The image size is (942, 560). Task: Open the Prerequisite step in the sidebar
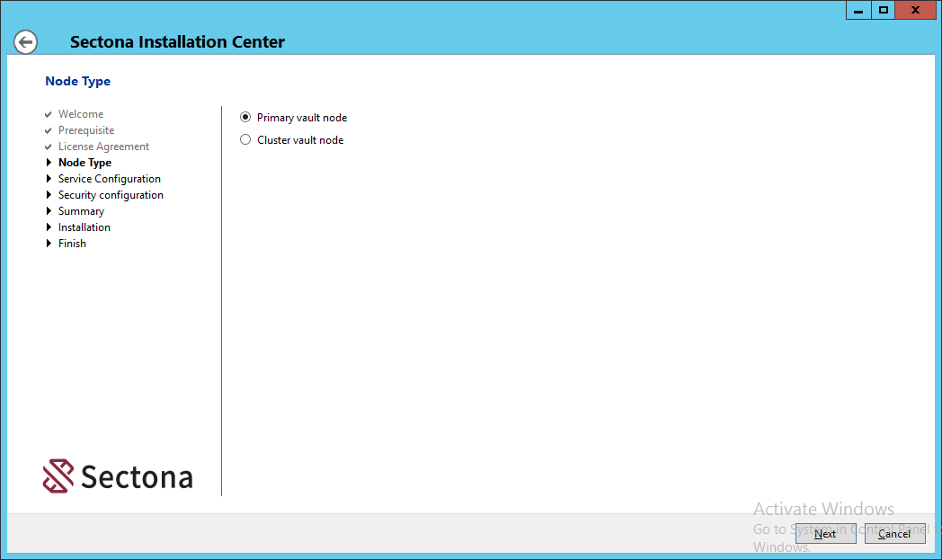click(85, 130)
